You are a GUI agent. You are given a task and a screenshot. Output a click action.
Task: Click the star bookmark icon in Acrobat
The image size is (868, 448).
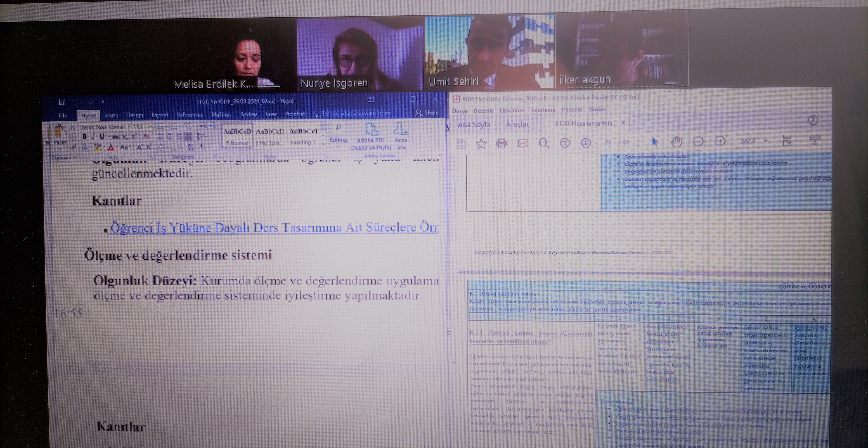(481, 144)
